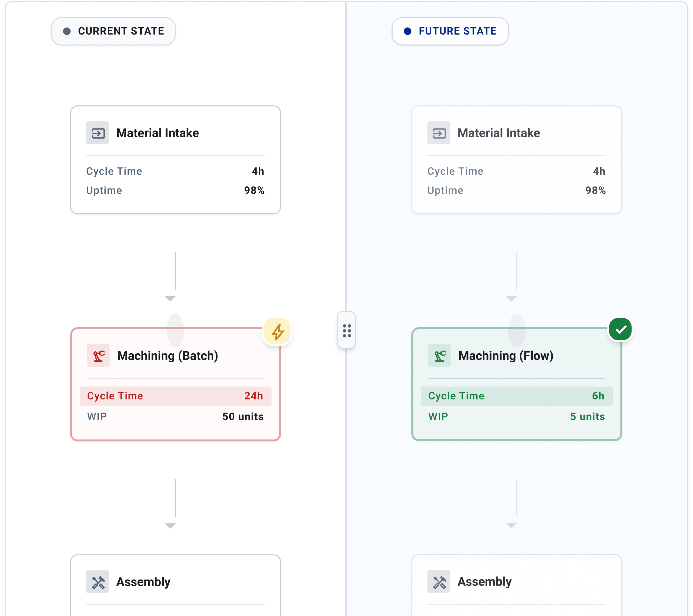Click the connection port atop Machining (Batch)
The height and width of the screenshot is (616, 693).
[176, 330]
